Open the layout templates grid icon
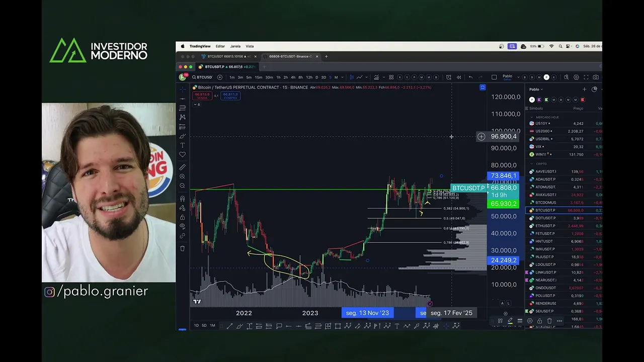 (391, 77)
